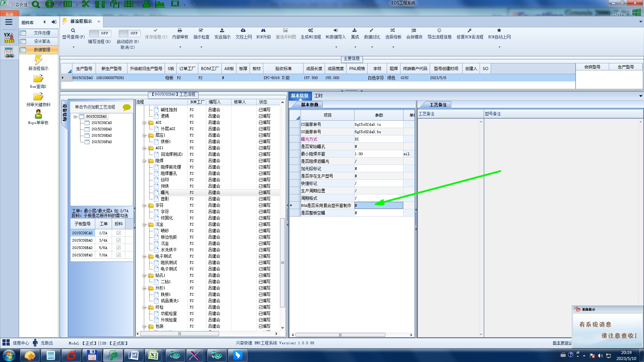Collapse the 8G15C02DA0 root tree node
This screenshot has height=362, width=644.
click(x=75, y=117)
